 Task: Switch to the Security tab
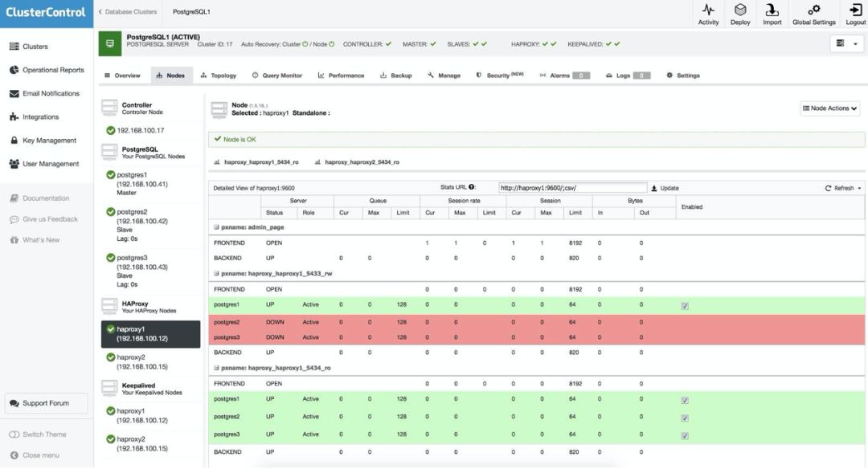[x=499, y=75]
